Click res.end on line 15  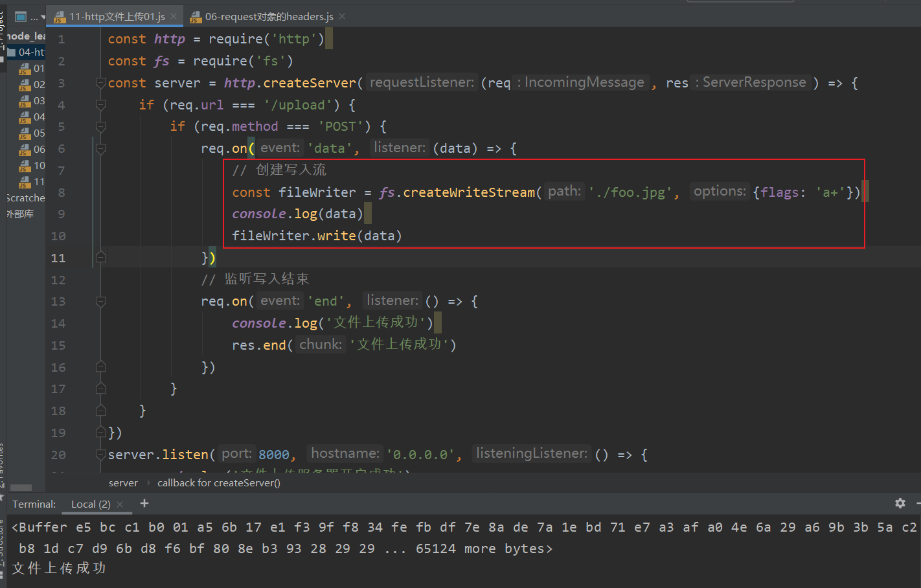pyautogui.click(x=259, y=345)
